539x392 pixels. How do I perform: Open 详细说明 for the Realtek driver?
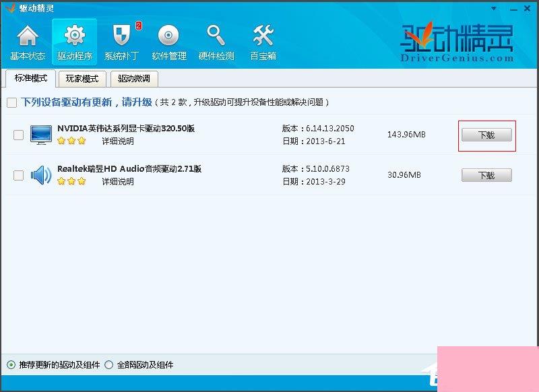[x=117, y=181]
